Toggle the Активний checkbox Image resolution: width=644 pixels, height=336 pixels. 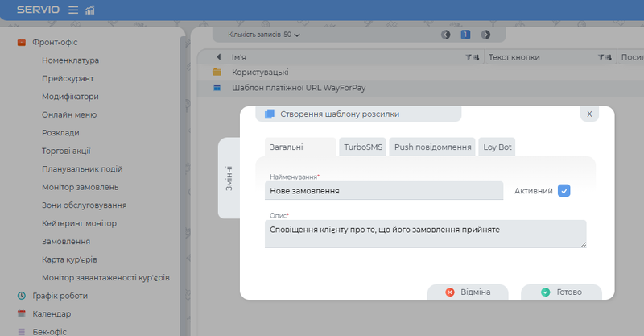[564, 191]
